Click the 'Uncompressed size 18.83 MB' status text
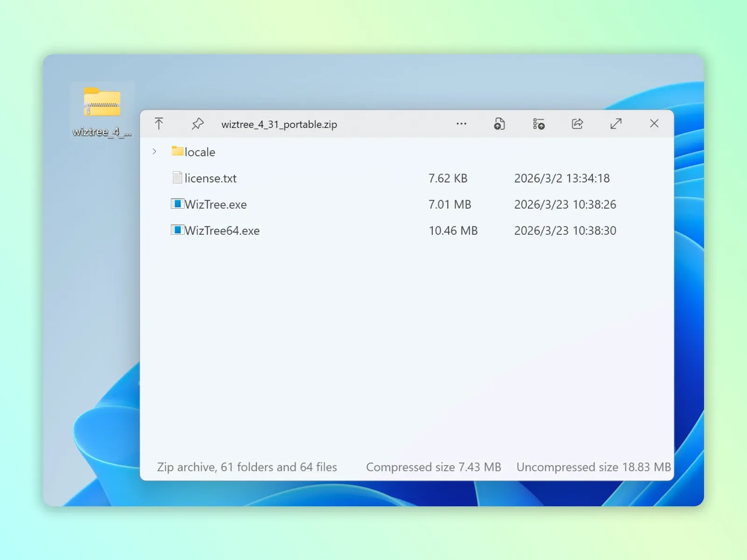Image resolution: width=747 pixels, height=560 pixels. [593, 467]
